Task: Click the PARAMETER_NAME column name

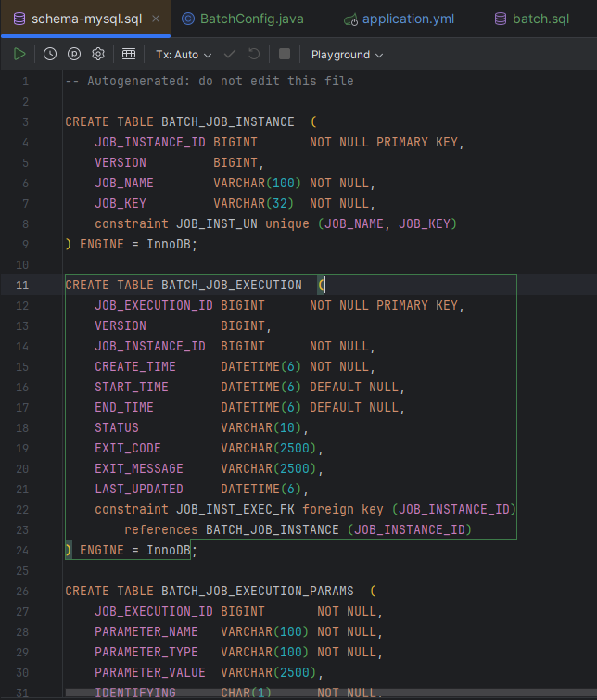Action: [x=146, y=632]
